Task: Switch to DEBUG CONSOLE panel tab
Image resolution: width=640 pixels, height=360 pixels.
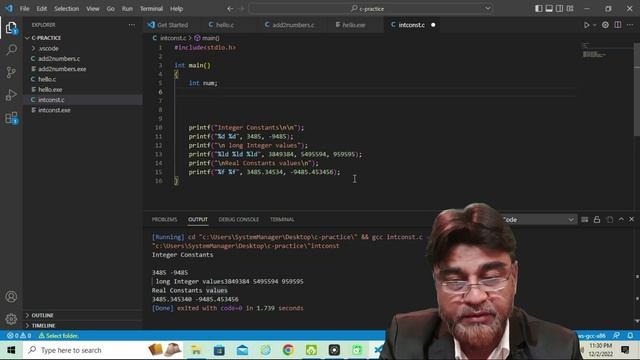Action: 239,220
